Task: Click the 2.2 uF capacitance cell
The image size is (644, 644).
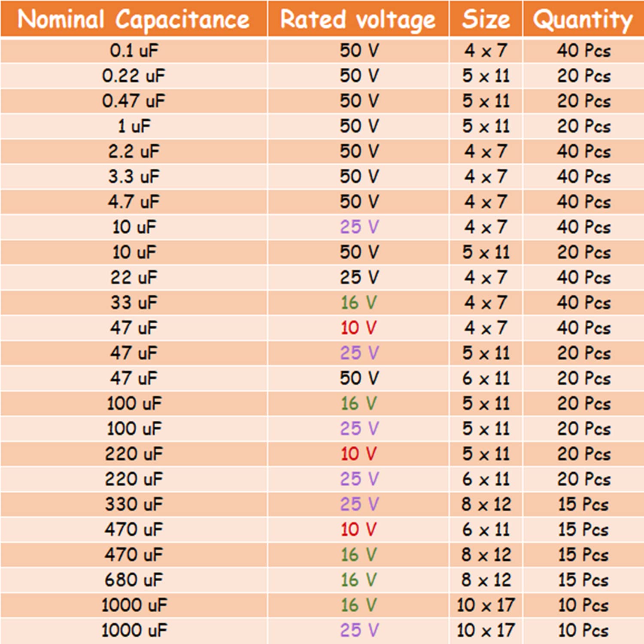Action: (x=134, y=152)
